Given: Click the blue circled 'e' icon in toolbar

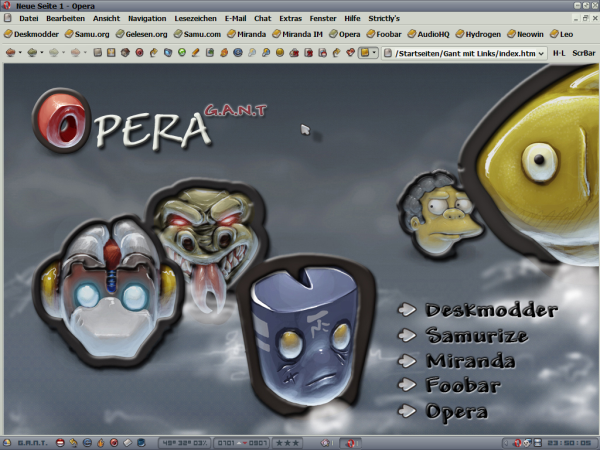Looking at the screenshot, I should point(238,53).
